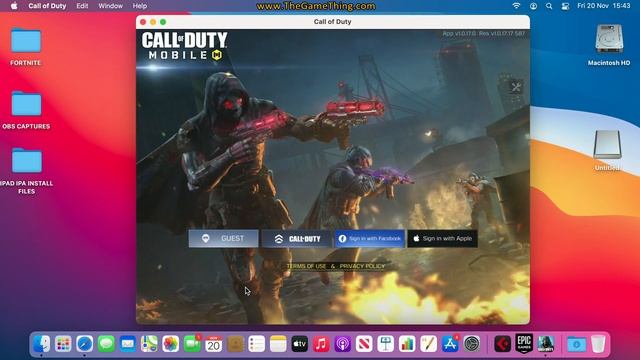The width and height of the screenshot is (640, 360).
Task: Open Launchpad from the dock
Action: pyautogui.click(x=63, y=344)
